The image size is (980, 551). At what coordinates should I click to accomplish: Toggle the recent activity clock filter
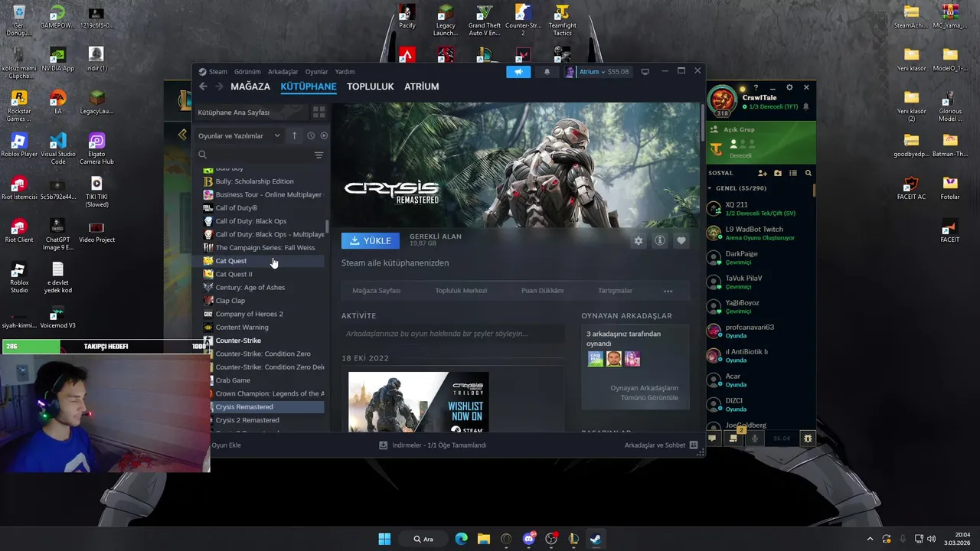point(311,135)
